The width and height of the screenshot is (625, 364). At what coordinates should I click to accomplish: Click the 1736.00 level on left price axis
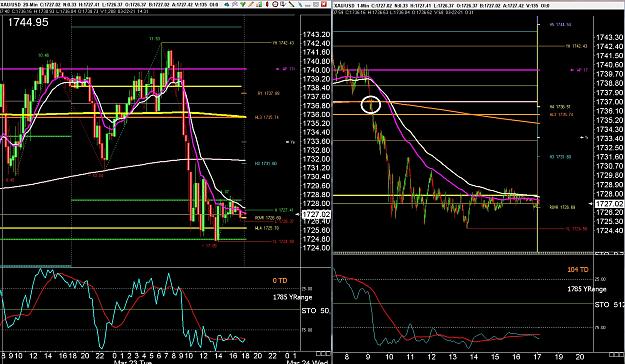coord(316,114)
